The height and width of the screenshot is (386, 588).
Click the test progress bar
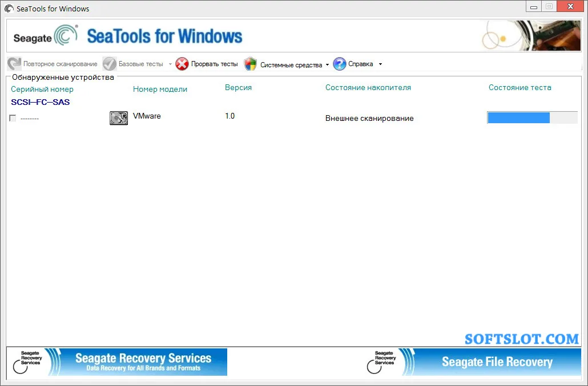[x=532, y=117]
